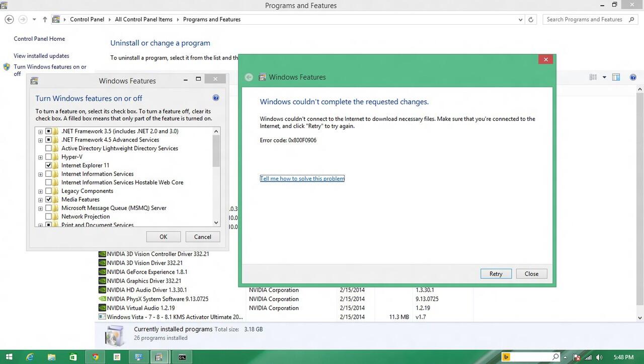The width and height of the screenshot is (644, 364).
Task: Toggle the preview pane icon
Action: pos(616,77)
